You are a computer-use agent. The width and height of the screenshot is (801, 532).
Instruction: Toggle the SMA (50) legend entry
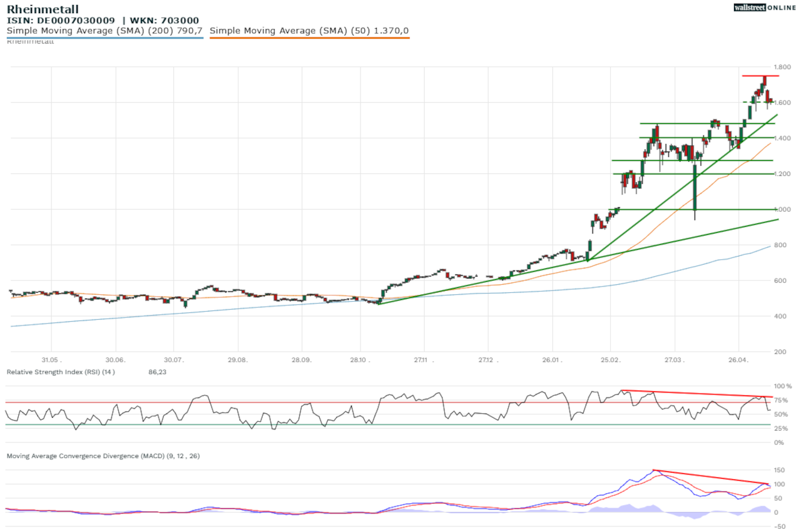tap(309, 31)
